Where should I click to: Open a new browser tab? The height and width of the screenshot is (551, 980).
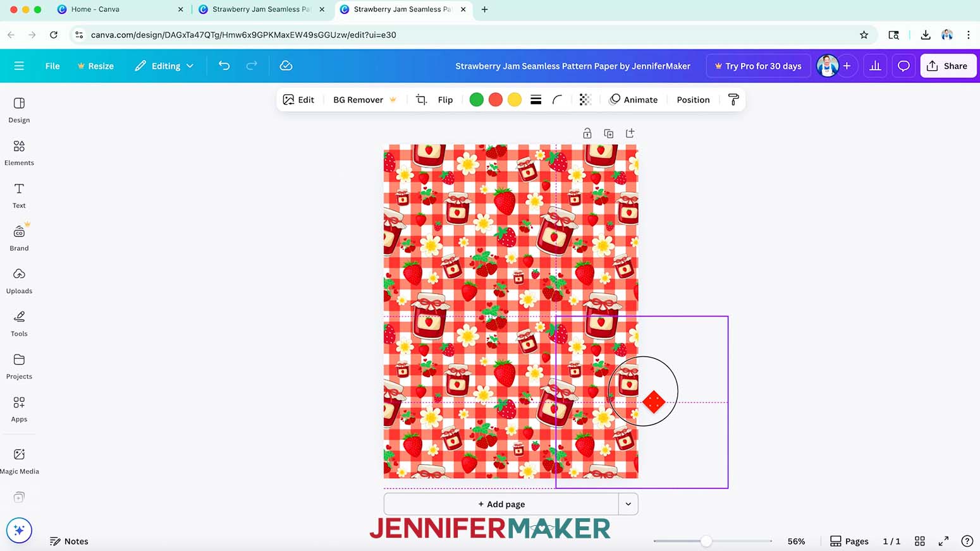click(485, 9)
